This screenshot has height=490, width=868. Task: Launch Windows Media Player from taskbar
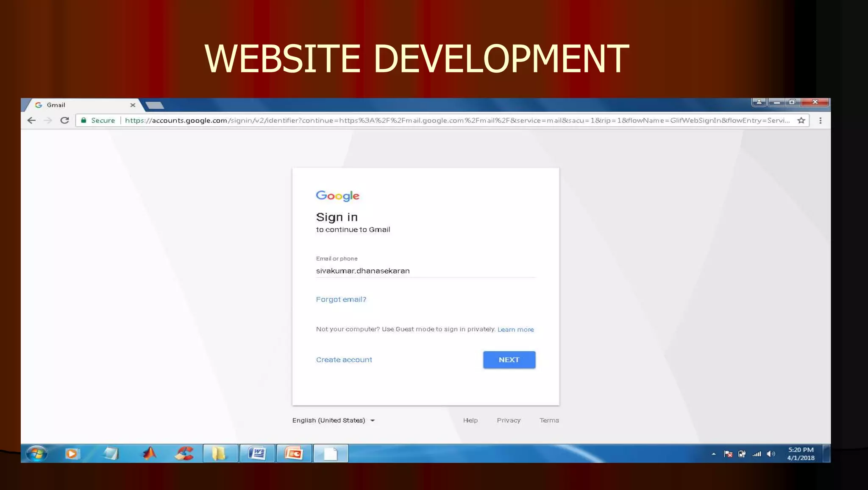click(x=72, y=454)
